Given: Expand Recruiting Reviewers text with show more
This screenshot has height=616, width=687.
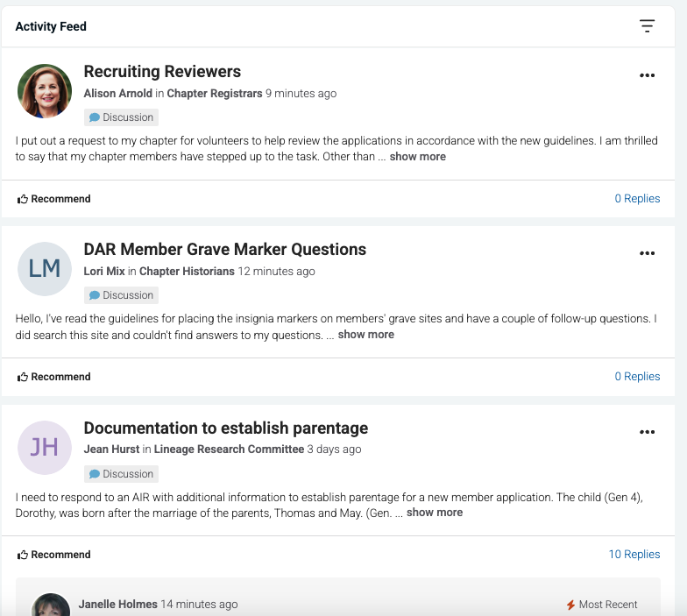Looking at the screenshot, I should click(x=417, y=156).
